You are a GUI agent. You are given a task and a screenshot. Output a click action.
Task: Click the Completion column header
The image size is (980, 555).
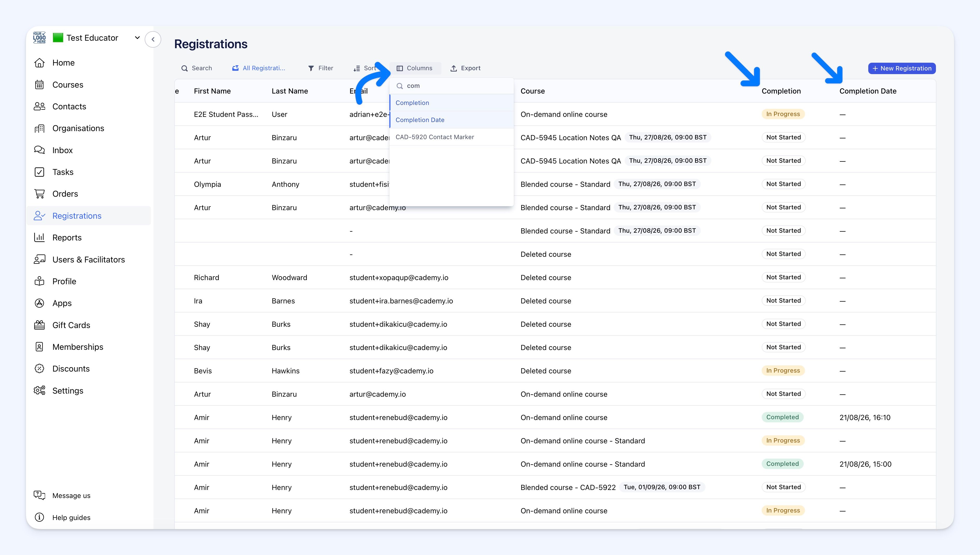781,91
